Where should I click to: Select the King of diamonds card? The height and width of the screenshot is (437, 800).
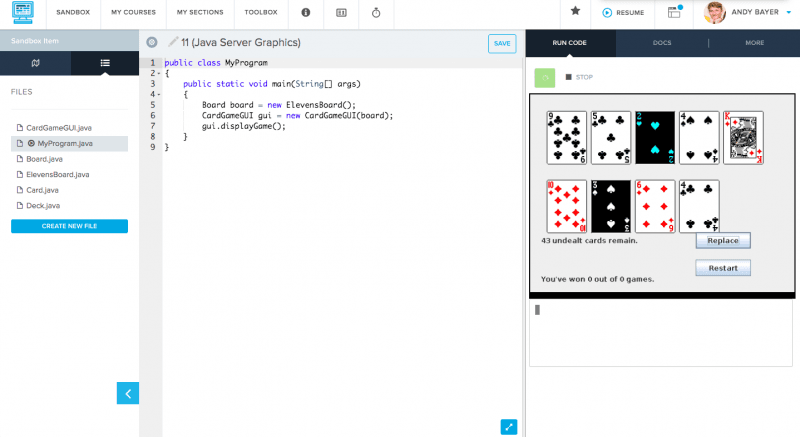742,137
